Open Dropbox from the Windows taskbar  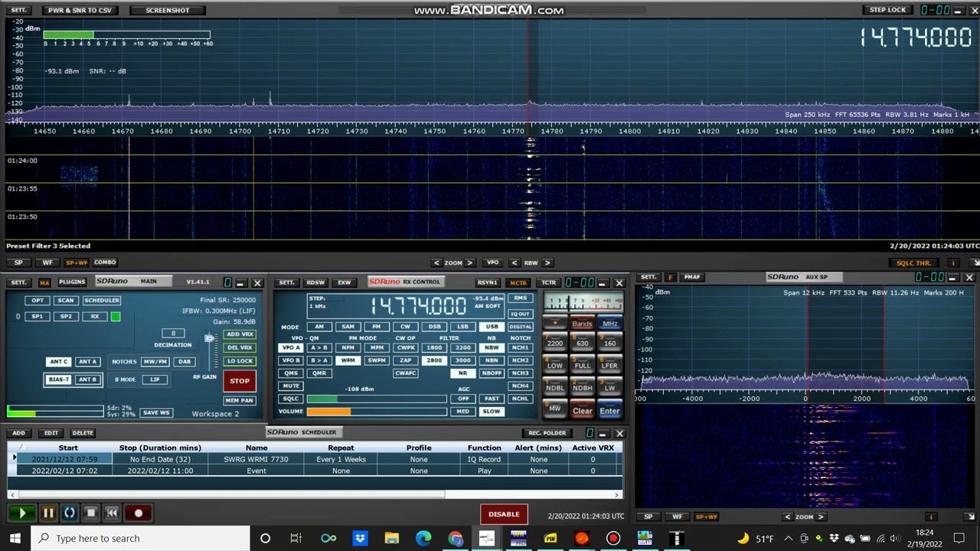360,539
